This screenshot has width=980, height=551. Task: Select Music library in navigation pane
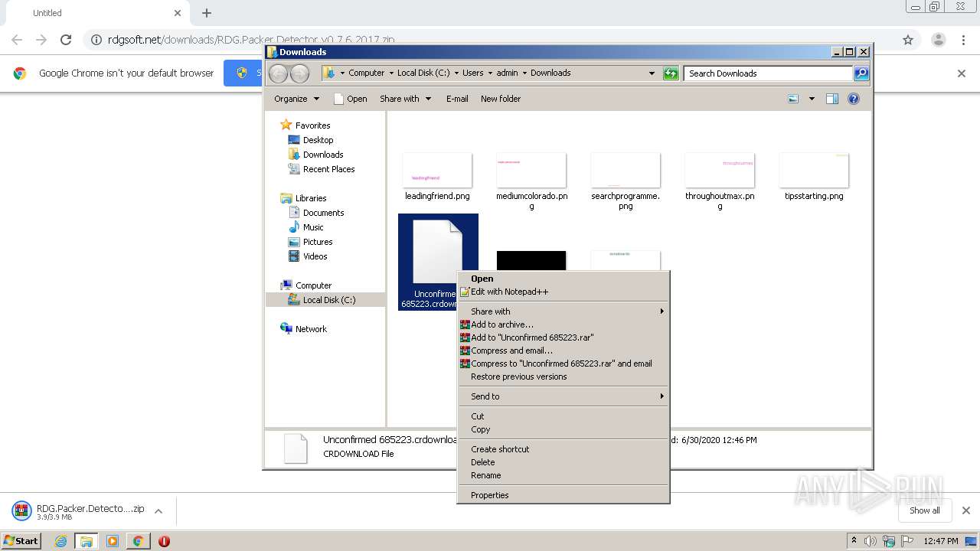pos(306,227)
